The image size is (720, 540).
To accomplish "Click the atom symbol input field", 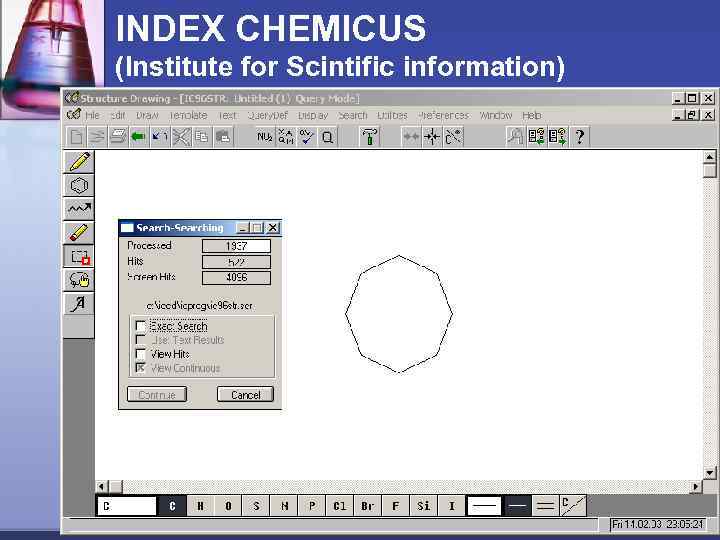I will (x=127, y=506).
